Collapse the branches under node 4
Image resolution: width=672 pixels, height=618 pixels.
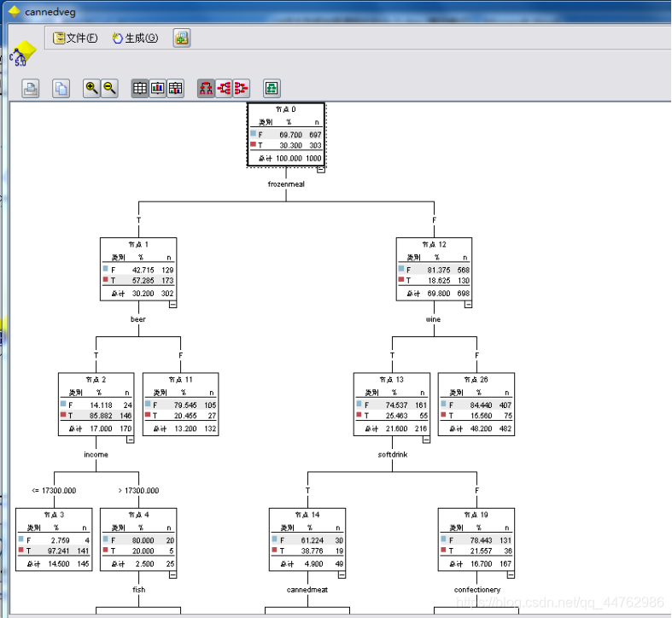tap(172, 575)
